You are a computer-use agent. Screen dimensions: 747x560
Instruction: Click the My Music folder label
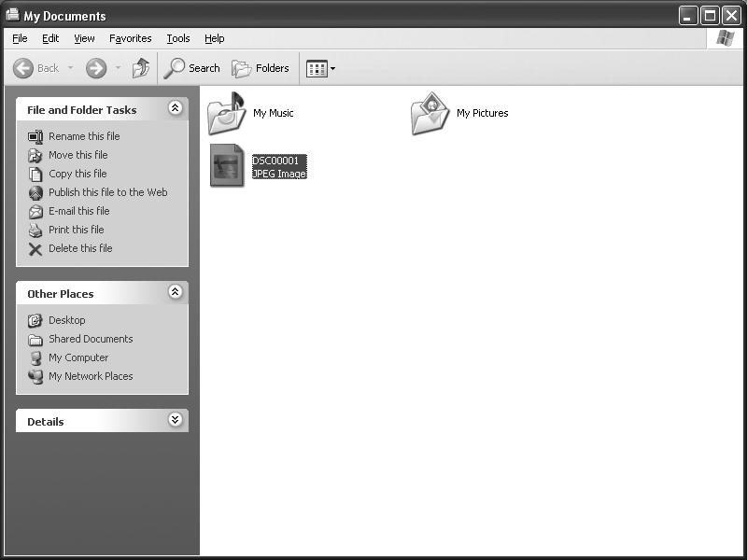[274, 113]
